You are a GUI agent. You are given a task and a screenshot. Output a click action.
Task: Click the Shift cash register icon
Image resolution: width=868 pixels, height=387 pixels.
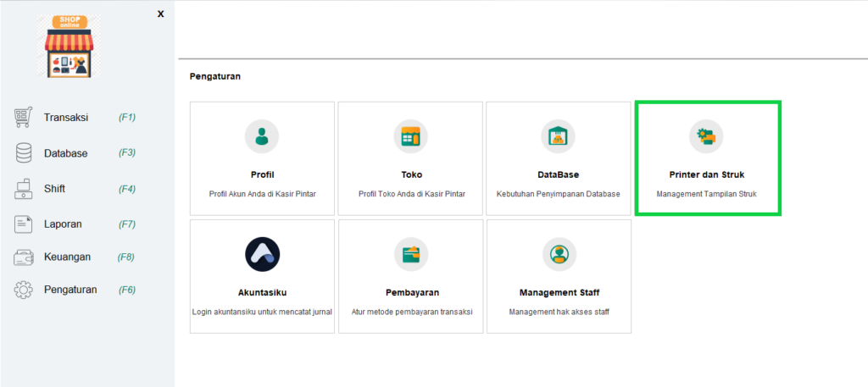24,189
